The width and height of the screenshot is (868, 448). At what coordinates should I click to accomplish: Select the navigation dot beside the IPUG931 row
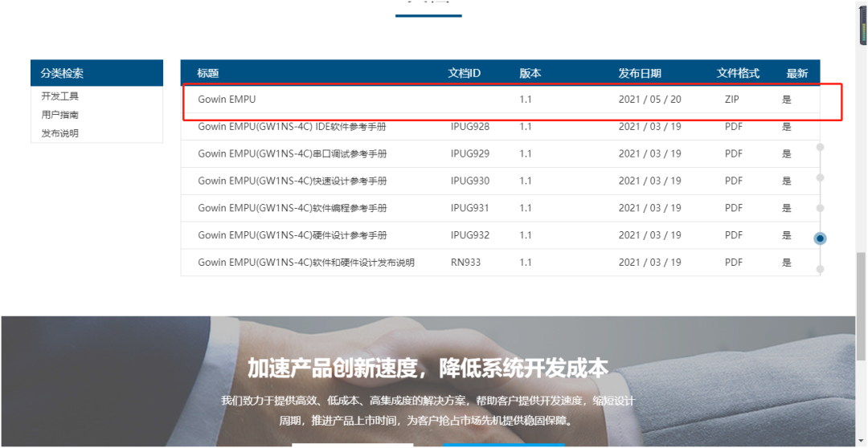pos(821,208)
